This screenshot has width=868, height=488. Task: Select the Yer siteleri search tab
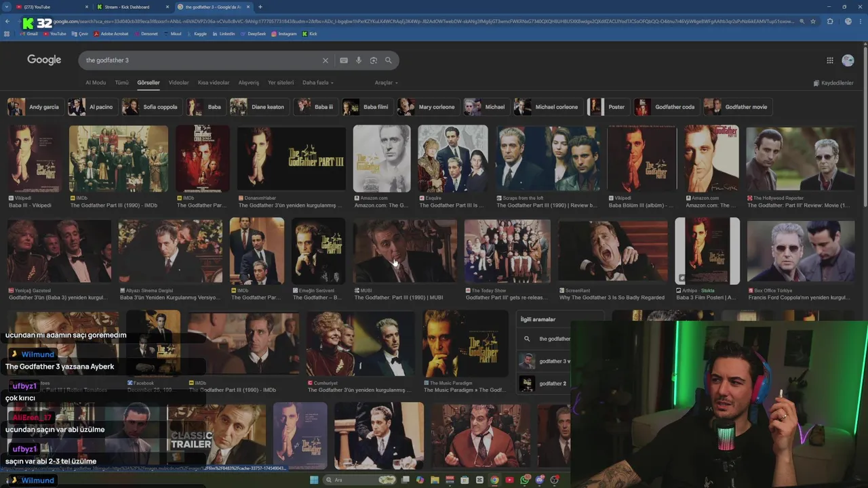coord(281,83)
